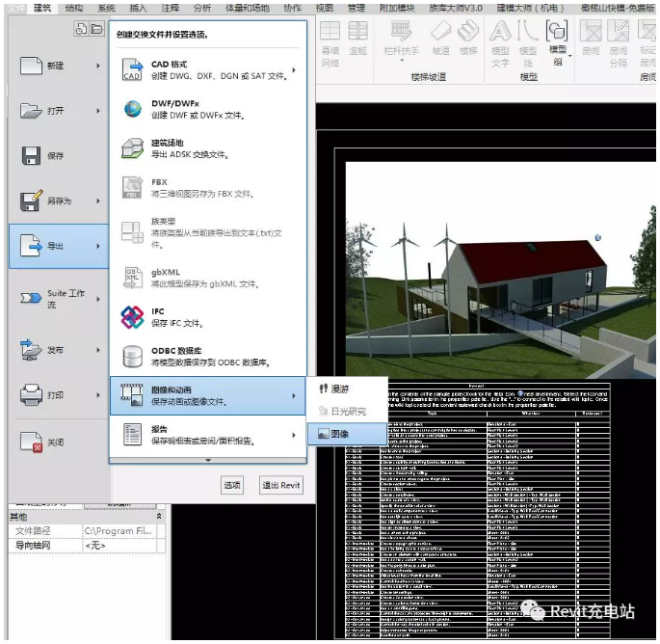Click the 关闭 document icon
Viewport: 660px width, 644px height.
click(x=31, y=443)
